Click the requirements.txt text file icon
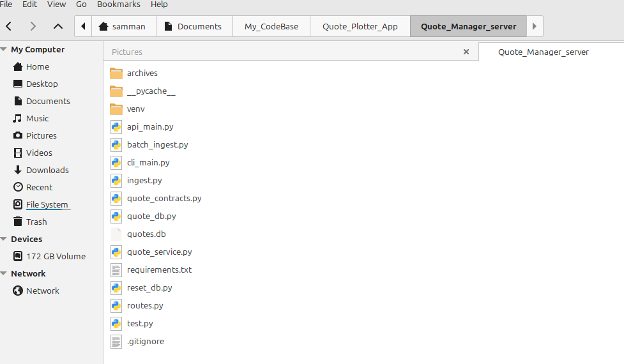This screenshot has width=624, height=364. 116,270
